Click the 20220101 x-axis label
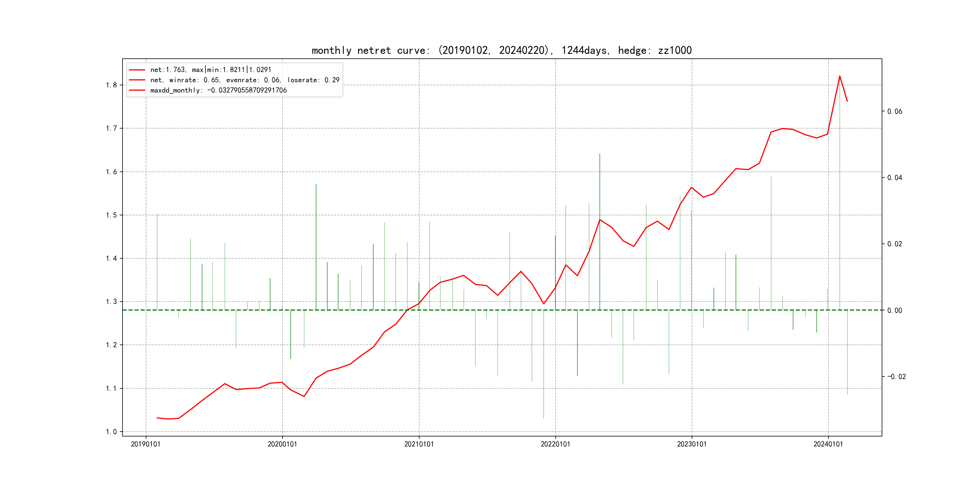Image resolution: width=980 pixels, height=490 pixels. 555,444
